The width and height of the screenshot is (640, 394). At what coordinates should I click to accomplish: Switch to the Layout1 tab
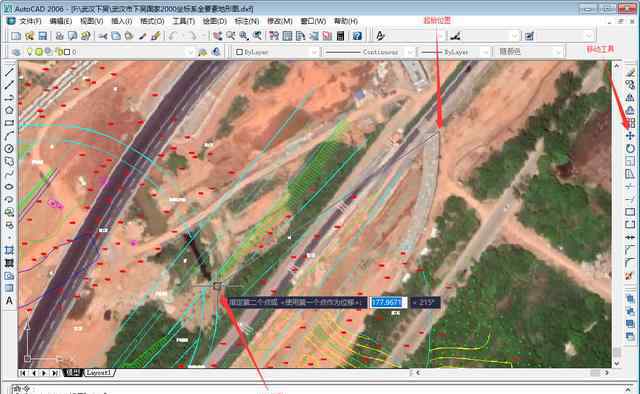tap(99, 373)
